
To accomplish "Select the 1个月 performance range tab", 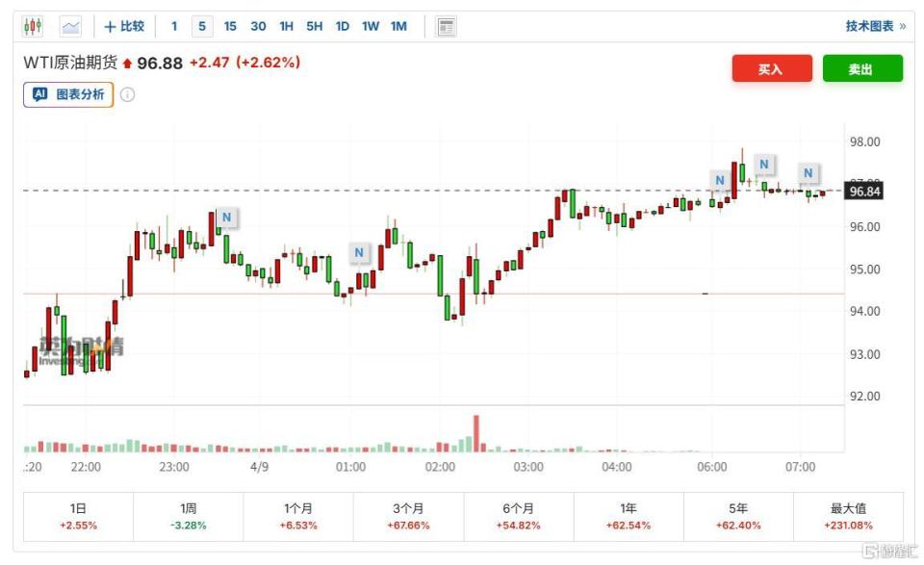I will coord(298,516).
